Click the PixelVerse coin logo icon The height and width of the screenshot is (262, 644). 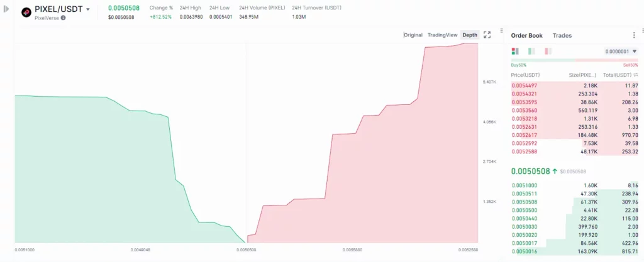point(26,13)
